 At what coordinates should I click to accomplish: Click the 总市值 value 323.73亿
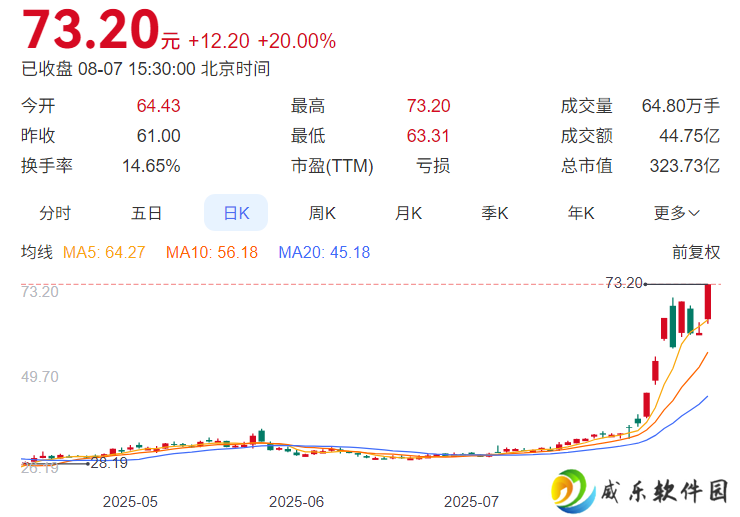pos(685,166)
